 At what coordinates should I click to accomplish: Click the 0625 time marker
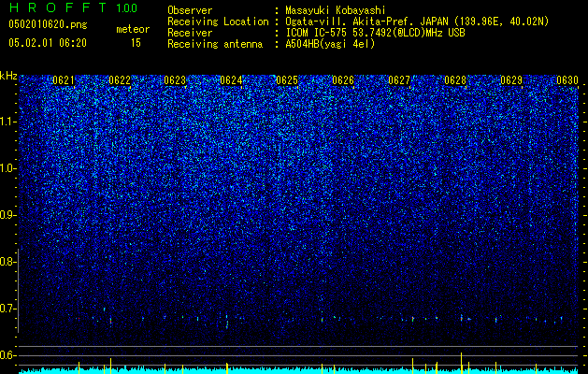(x=287, y=80)
